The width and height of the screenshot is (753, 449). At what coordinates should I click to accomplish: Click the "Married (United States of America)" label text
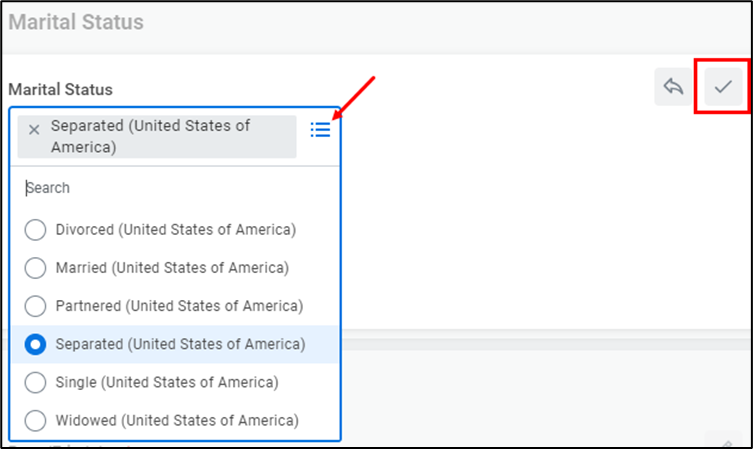(x=172, y=268)
